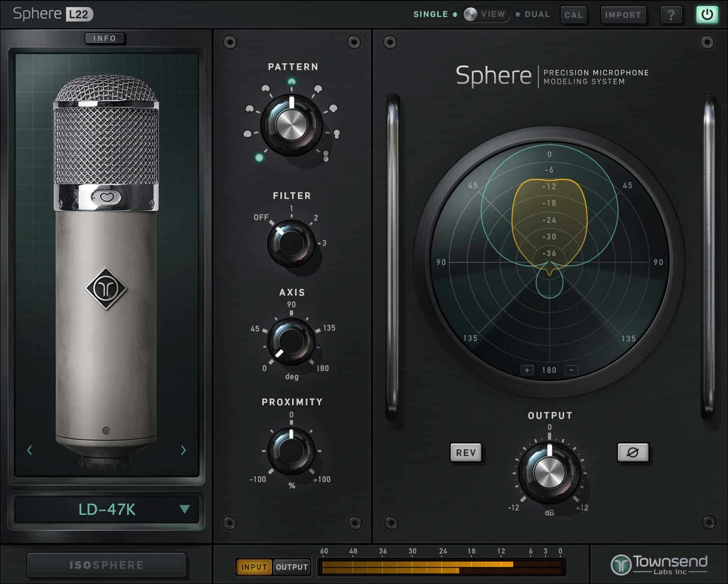Image resolution: width=728 pixels, height=584 pixels.
Task: Toggle the phase invert Ø button
Action: (x=633, y=452)
